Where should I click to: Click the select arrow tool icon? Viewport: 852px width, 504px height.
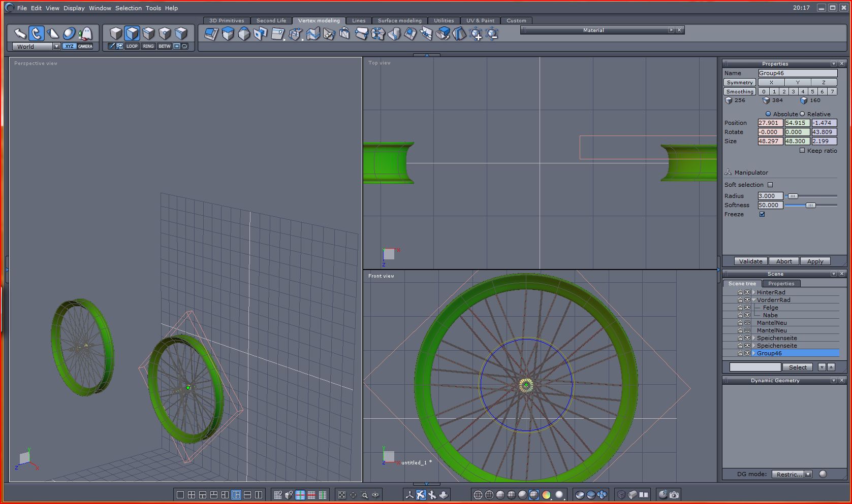[20, 33]
